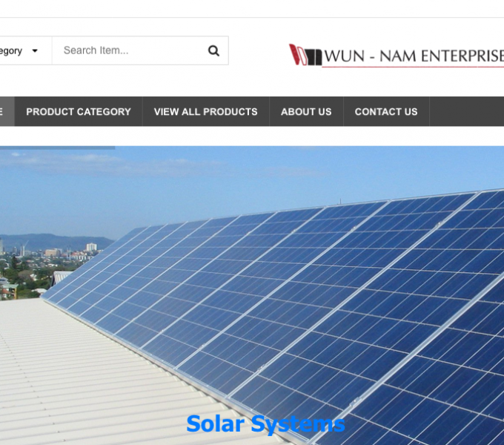Viewport: 504px width, 445px height.
Task: Expand the category selector beside the search box
Action: tap(26, 50)
